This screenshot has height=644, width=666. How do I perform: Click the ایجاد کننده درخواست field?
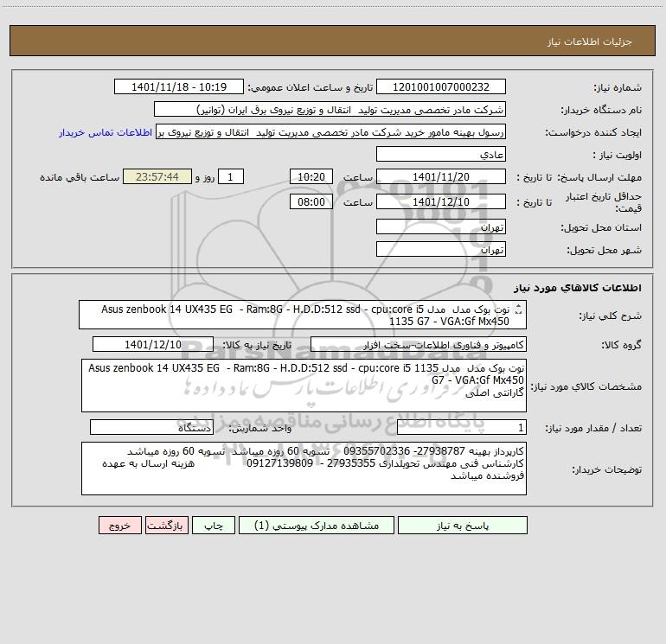coord(330,131)
